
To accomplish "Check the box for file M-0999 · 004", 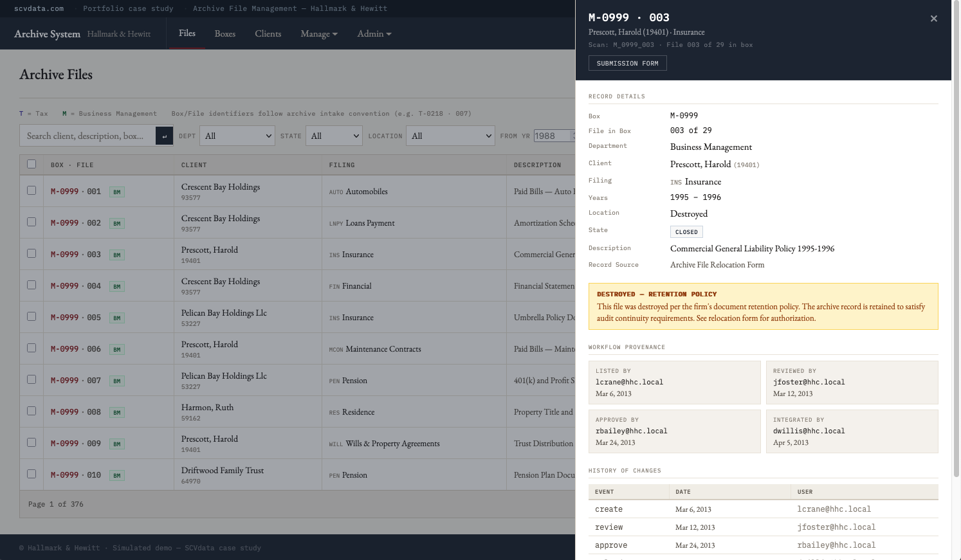I will 32,285.
